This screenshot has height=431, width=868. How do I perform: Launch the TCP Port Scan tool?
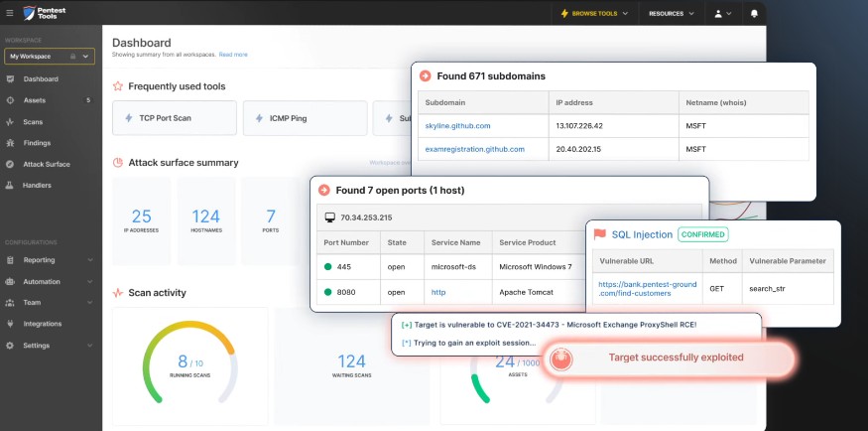pos(175,118)
